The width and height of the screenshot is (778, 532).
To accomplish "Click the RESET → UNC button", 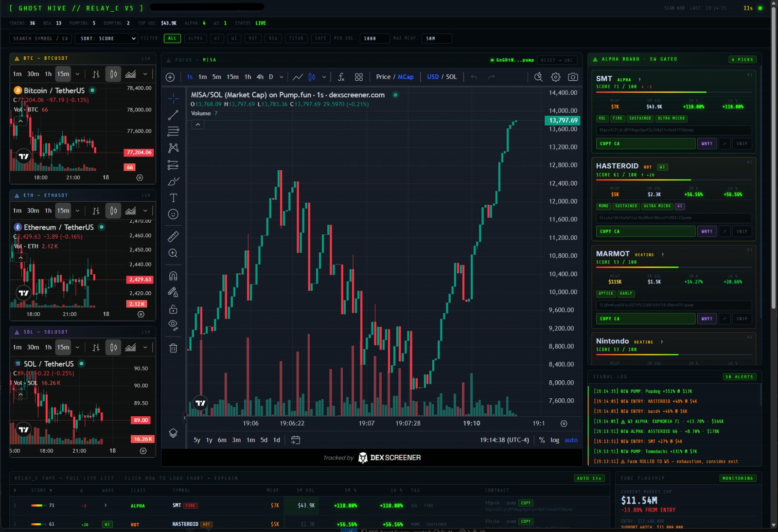I will 557,60.
